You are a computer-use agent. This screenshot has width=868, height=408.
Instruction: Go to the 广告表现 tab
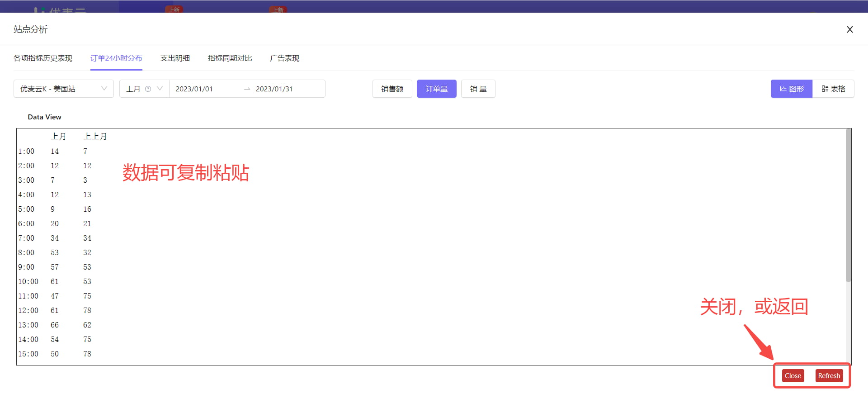click(285, 58)
